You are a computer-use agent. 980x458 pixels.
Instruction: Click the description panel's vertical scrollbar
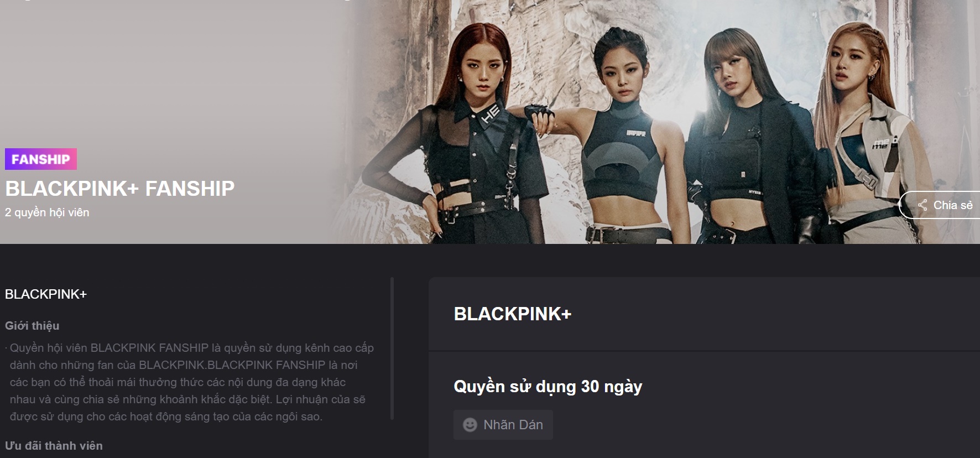(x=392, y=348)
